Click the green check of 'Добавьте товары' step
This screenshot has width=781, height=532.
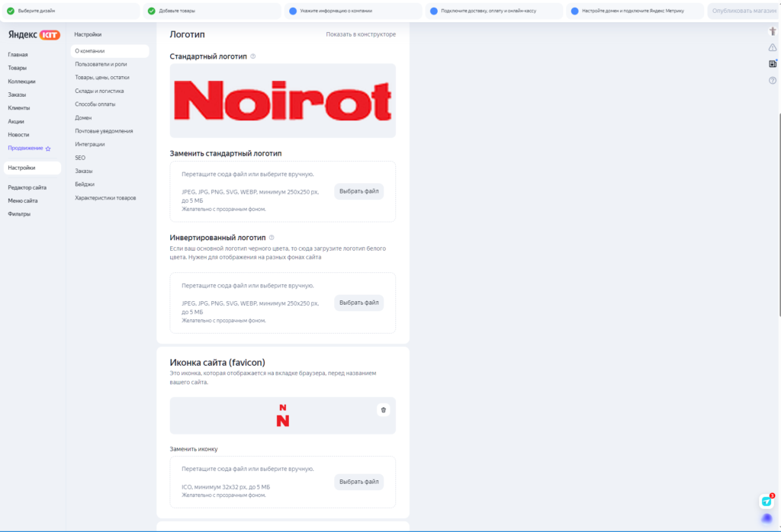(x=152, y=11)
